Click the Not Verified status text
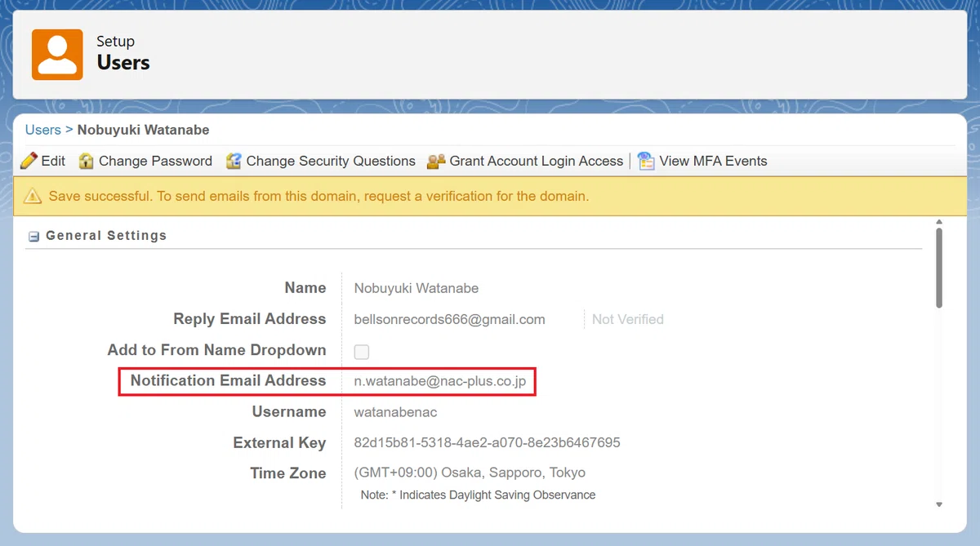 [x=628, y=319]
